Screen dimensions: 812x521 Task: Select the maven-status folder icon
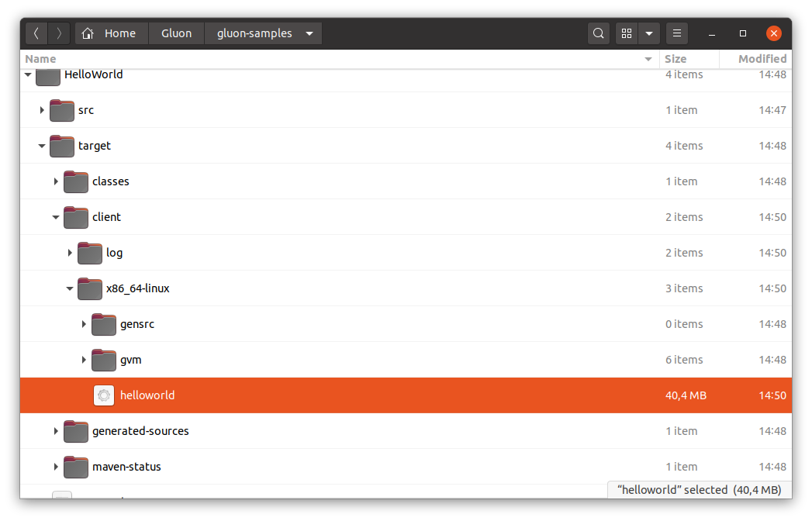(x=76, y=468)
